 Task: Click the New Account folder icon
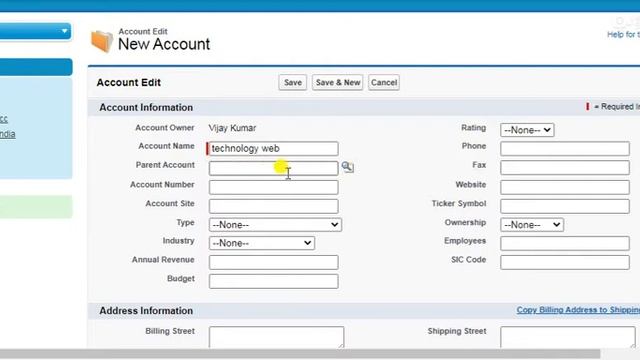102,41
